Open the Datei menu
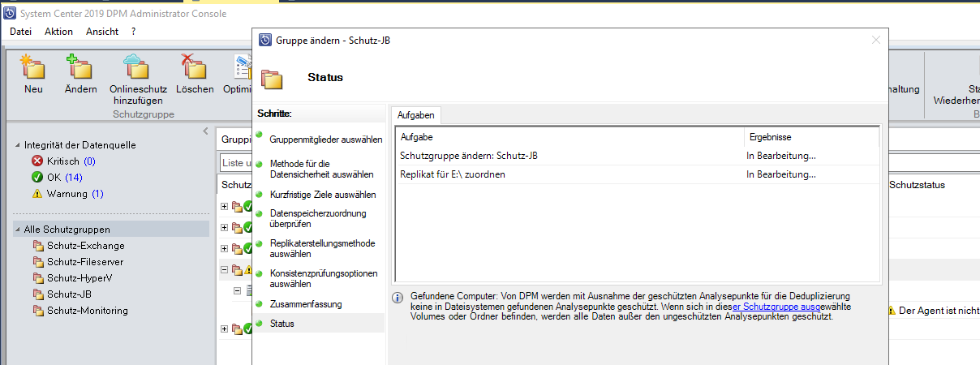 point(20,32)
